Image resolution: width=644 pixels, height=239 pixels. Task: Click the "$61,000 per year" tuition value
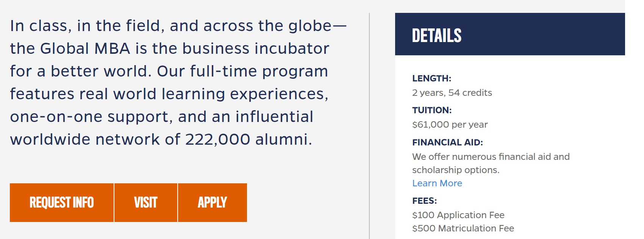tap(450, 125)
